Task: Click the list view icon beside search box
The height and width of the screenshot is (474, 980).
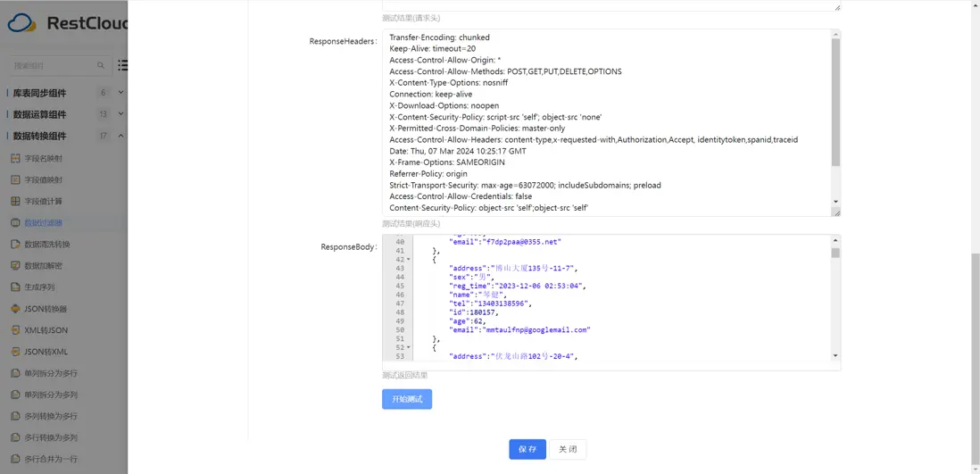Action: pyautogui.click(x=123, y=65)
